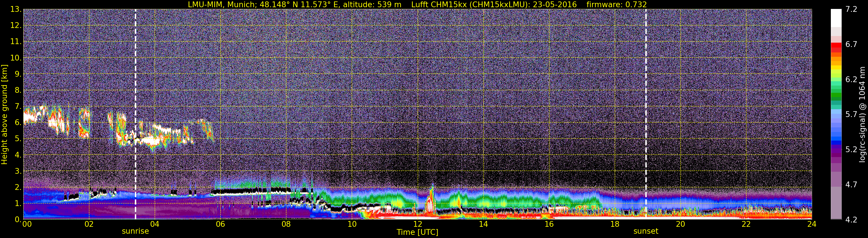Click the 'sunset' label below the plot
Screen dimensions: 868x238
[x=646, y=231]
